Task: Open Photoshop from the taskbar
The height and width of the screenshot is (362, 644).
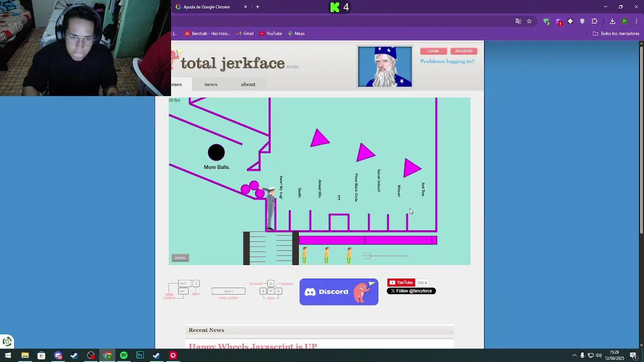Action: [140, 355]
